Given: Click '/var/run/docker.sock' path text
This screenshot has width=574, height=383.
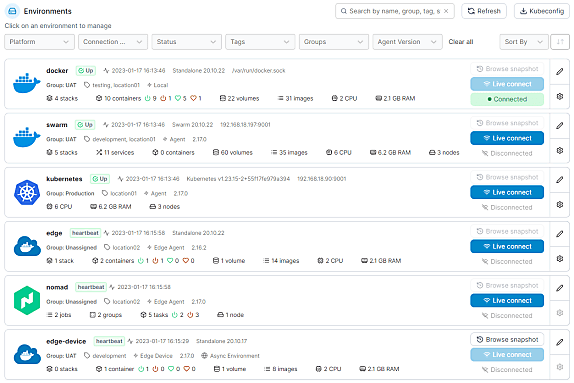Looking at the screenshot, I should [x=258, y=70].
